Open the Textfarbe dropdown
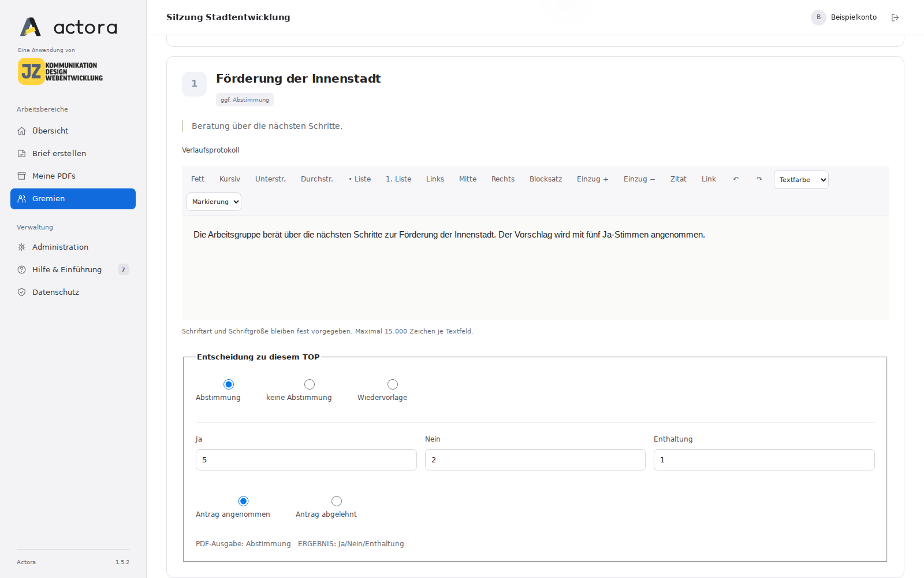This screenshot has height=578, width=924. click(801, 180)
